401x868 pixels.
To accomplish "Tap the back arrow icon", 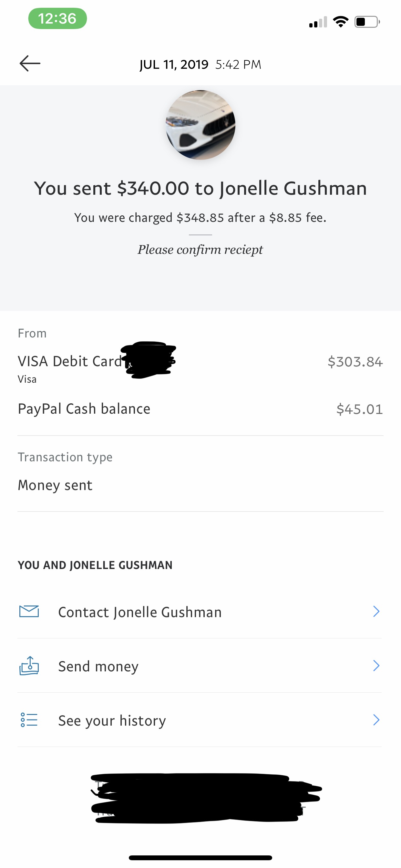I will tap(30, 63).
